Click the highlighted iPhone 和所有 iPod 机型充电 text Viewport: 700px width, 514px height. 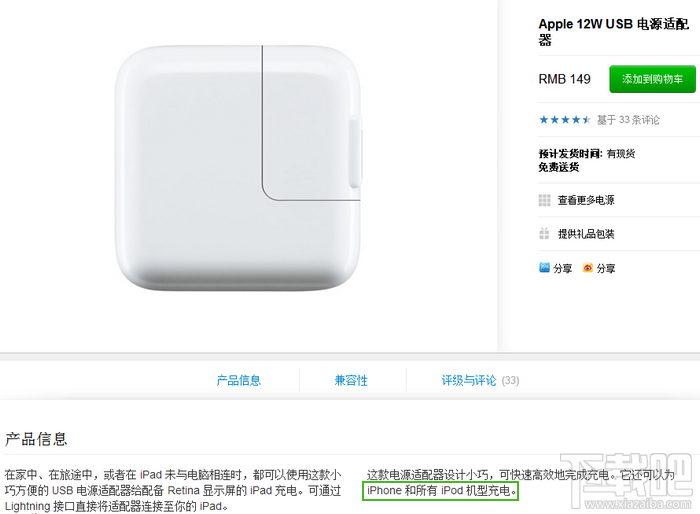click(x=442, y=491)
